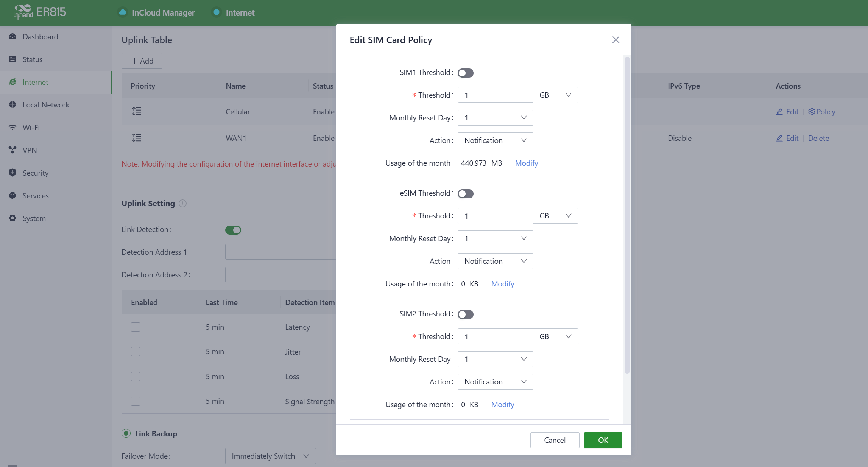
Task: Click the Wi-Fi signal icon in sidebar
Action: (12, 128)
